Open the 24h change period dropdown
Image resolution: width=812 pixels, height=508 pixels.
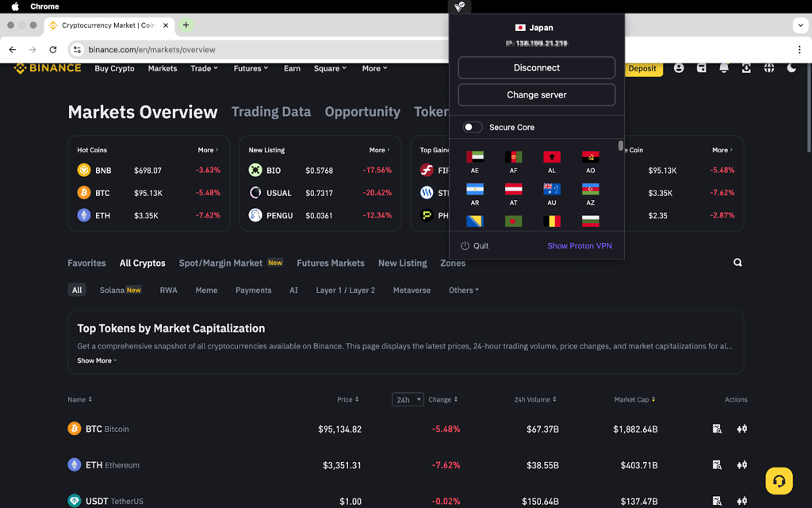tap(408, 400)
